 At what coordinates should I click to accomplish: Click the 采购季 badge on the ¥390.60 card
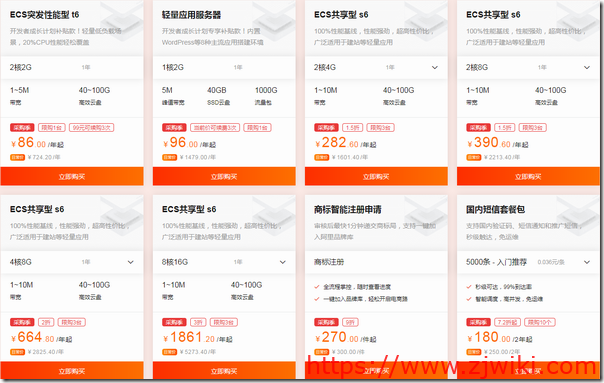click(x=478, y=128)
